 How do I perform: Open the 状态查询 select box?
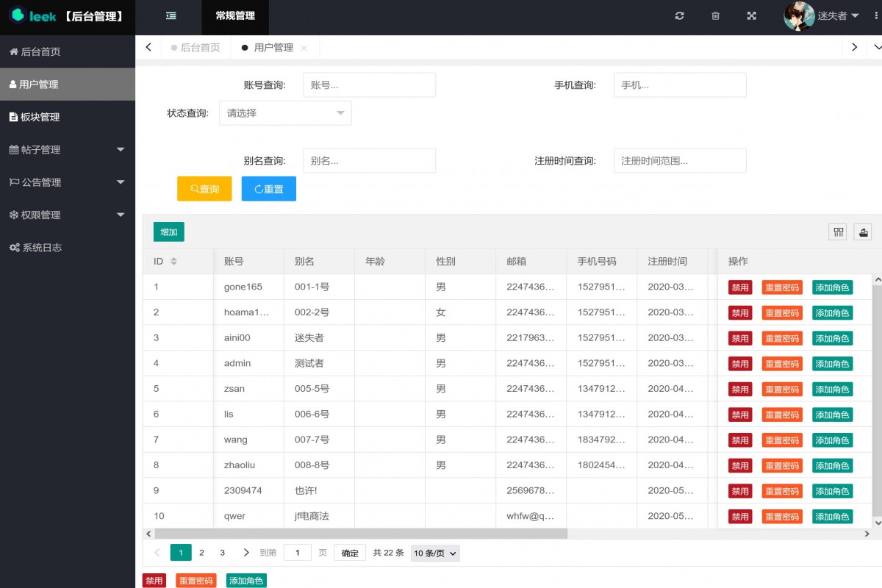285,112
